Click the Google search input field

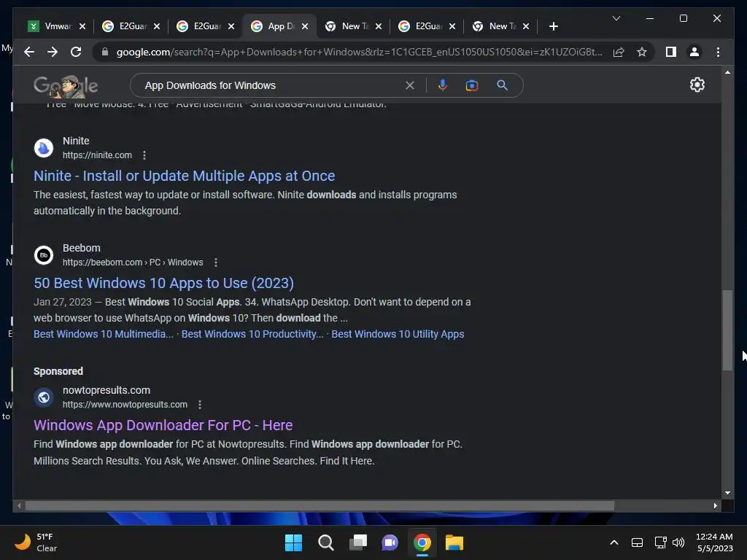click(271, 85)
